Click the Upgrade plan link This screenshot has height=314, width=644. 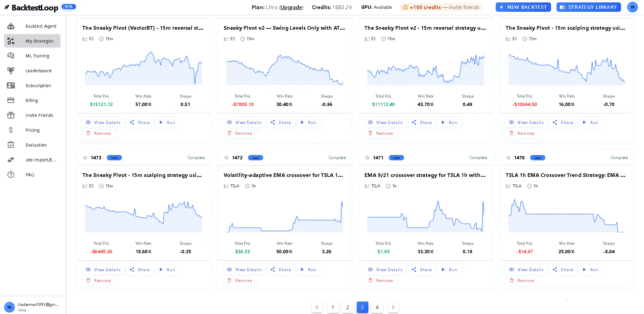(291, 7)
